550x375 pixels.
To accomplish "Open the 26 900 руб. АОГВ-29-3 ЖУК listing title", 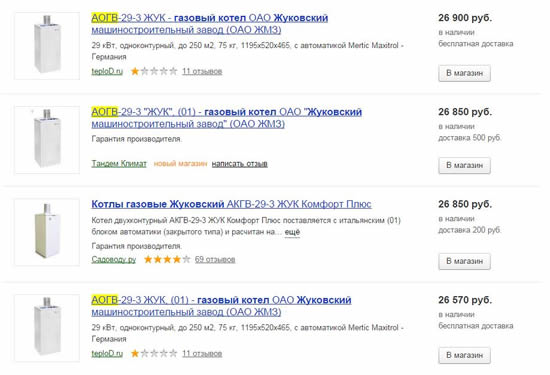I will [210, 24].
